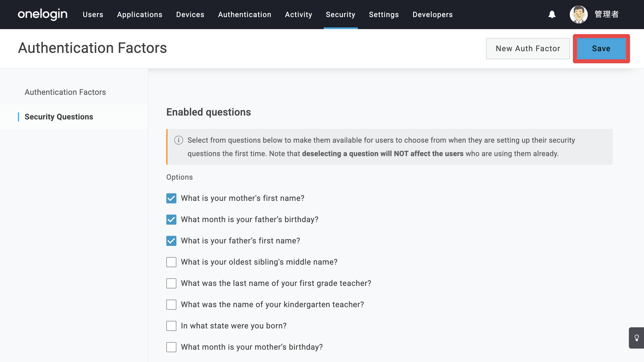The height and width of the screenshot is (362, 644).
Task: Open the lightbulb help widget
Action: coord(636,338)
